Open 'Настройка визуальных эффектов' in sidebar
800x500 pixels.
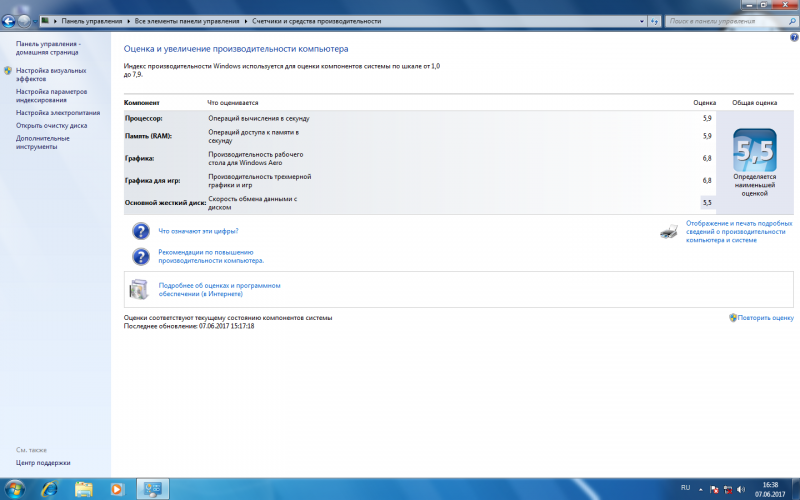[x=50, y=75]
